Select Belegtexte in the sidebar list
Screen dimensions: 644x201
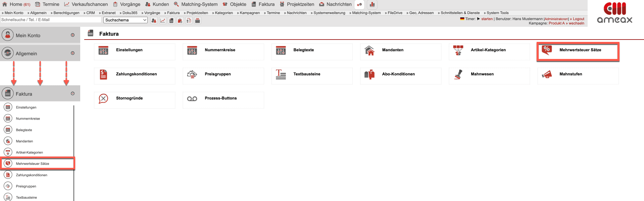24,130
